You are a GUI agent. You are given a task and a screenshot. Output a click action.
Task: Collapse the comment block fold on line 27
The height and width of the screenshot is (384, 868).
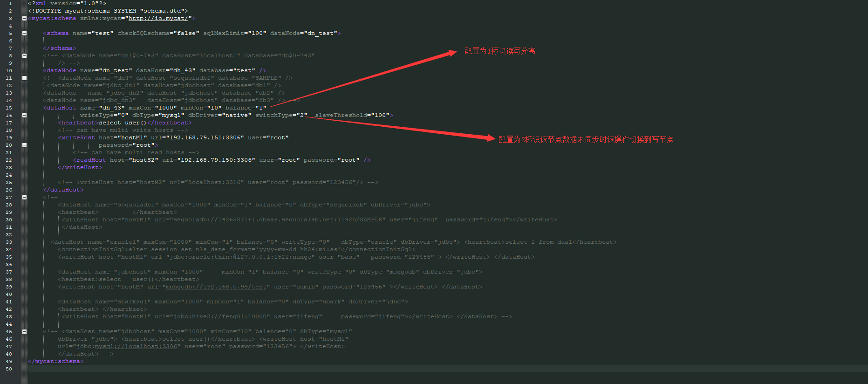(x=24, y=198)
